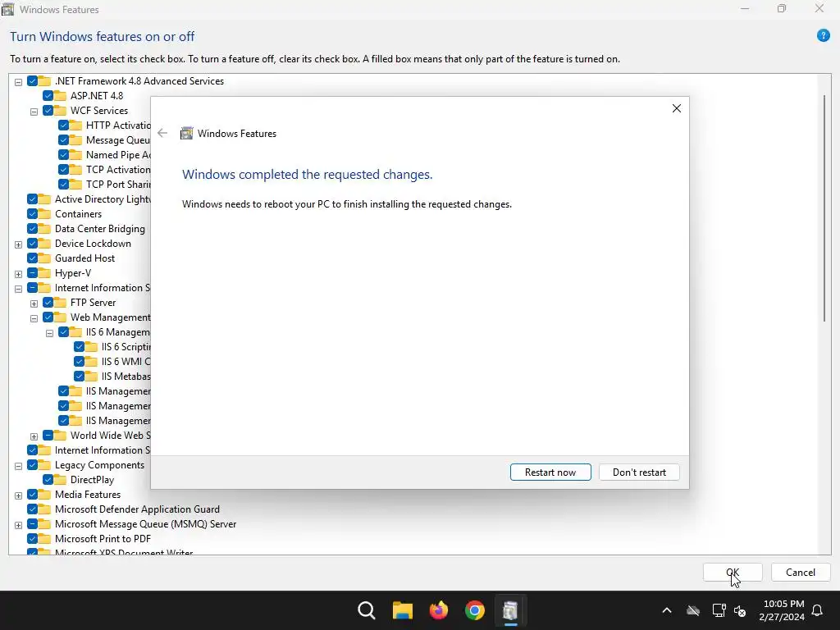The height and width of the screenshot is (630, 840).
Task: Click the Windows Features taskbar icon
Action: click(510, 610)
